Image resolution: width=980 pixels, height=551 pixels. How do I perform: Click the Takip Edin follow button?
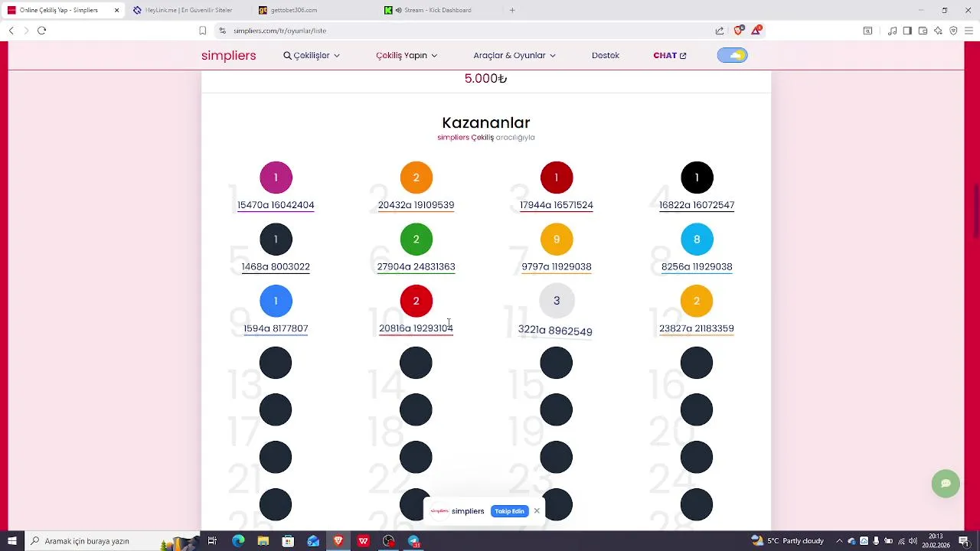(509, 511)
